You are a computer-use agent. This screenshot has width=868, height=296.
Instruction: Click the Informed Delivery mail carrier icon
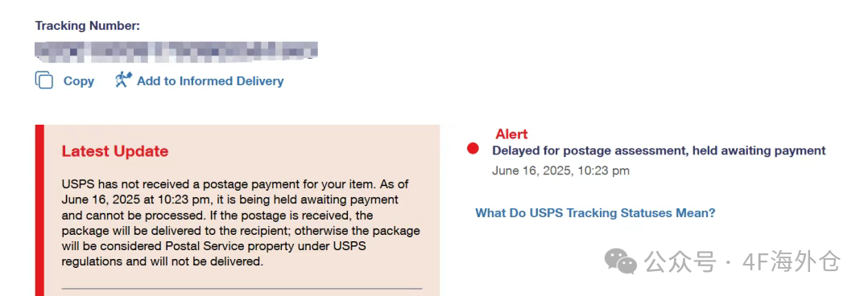(x=123, y=80)
